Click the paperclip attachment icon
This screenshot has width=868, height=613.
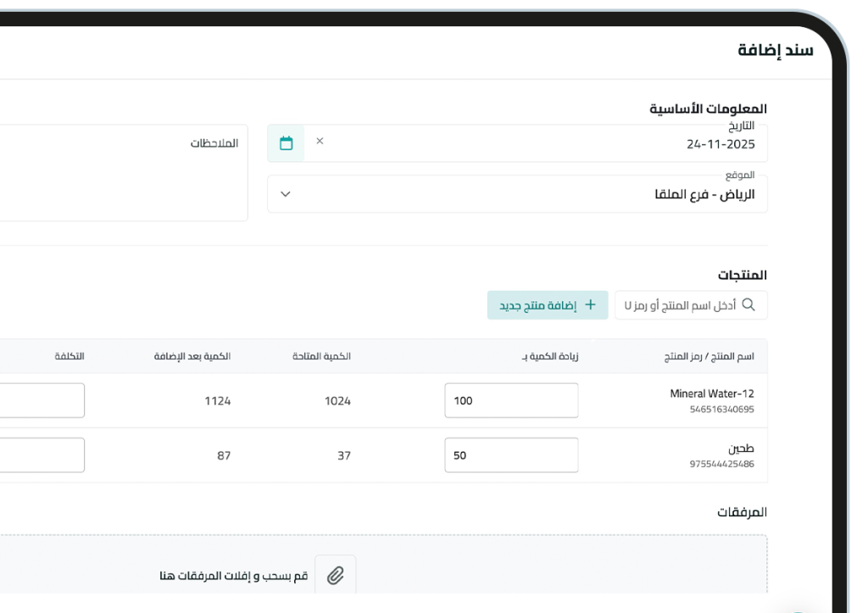click(x=335, y=574)
